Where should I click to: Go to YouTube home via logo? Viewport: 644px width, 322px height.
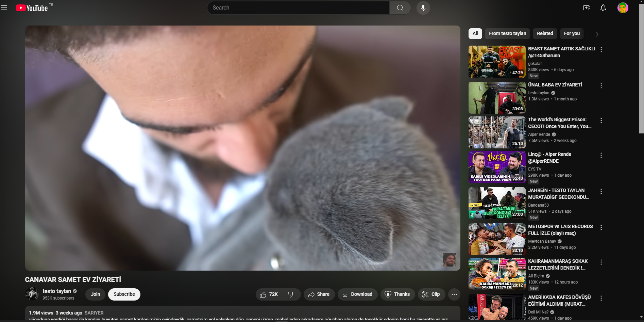point(32,8)
